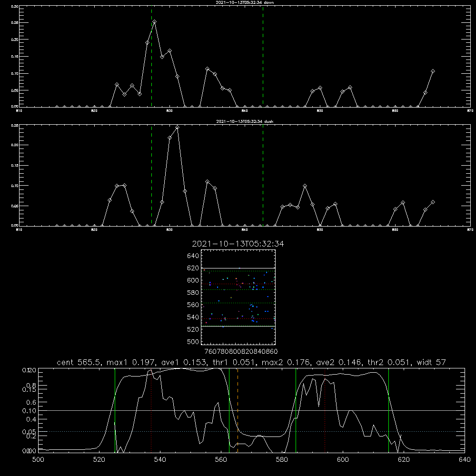Click the upper white horizontal line in scatter panel

(238, 268)
